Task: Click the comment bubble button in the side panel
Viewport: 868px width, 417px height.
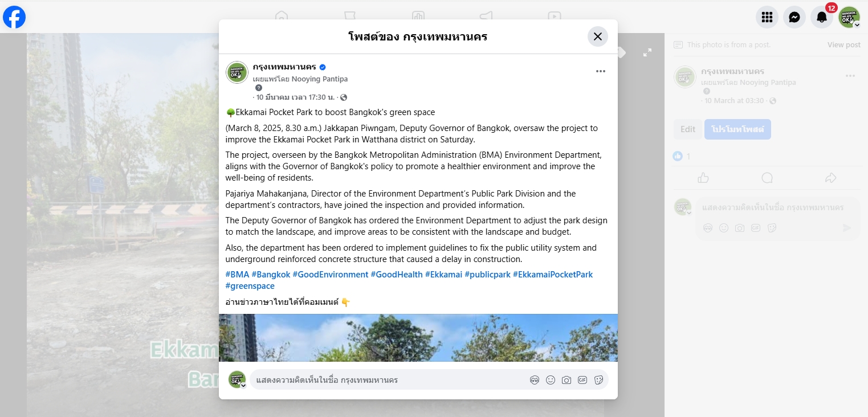Action: coord(767,178)
